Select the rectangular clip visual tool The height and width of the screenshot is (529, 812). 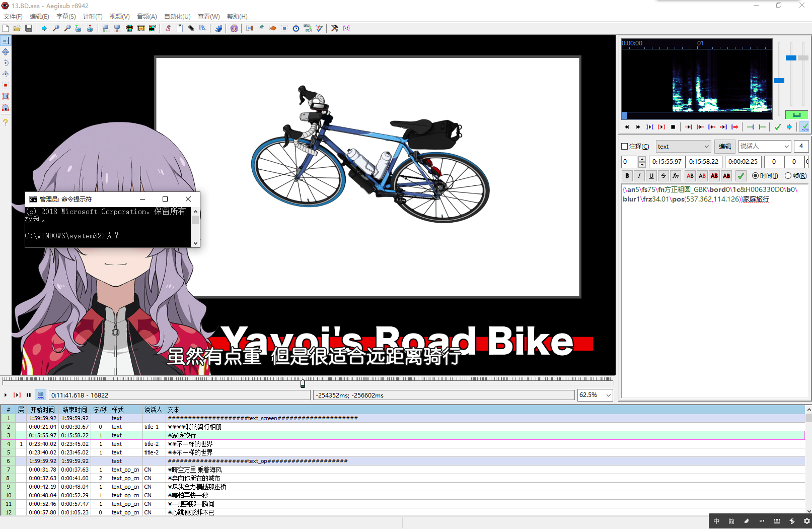tap(6, 96)
